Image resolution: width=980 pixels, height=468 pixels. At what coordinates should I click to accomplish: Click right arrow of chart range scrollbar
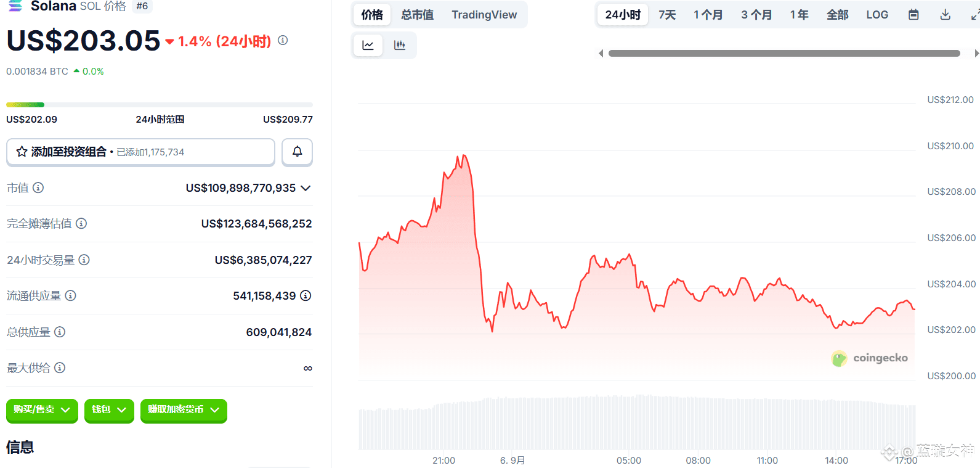click(x=976, y=54)
